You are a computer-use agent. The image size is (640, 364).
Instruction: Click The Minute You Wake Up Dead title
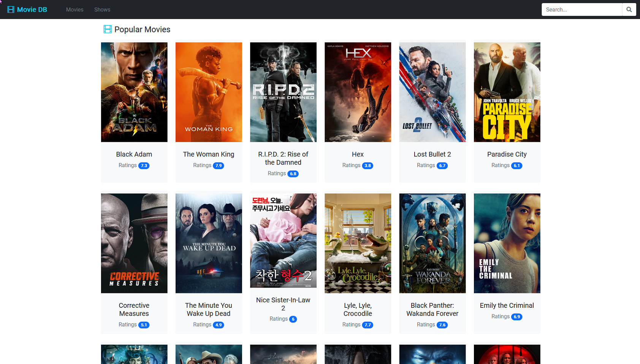point(209,310)
